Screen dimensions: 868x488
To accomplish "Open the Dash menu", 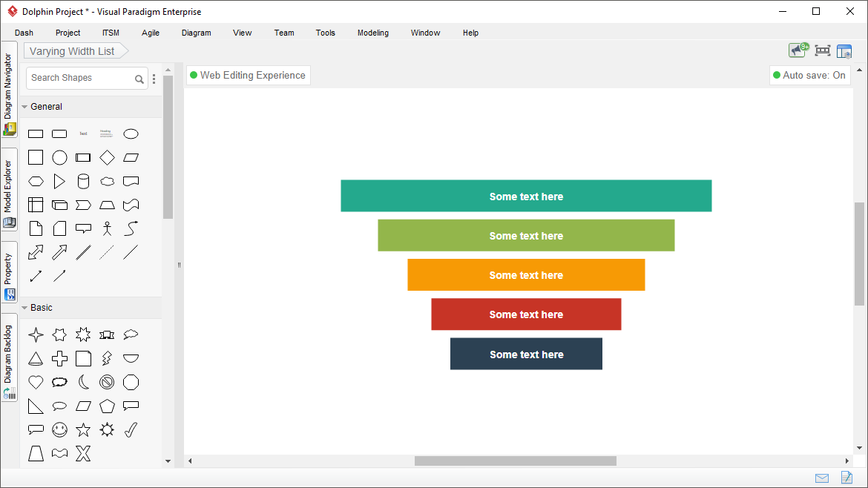I will click(x=24, y=33).
